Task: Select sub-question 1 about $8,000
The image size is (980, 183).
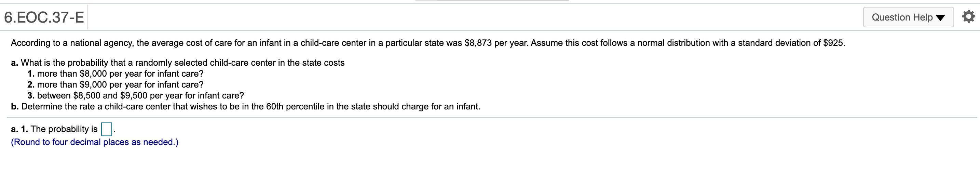Action: tap(120, 74)
